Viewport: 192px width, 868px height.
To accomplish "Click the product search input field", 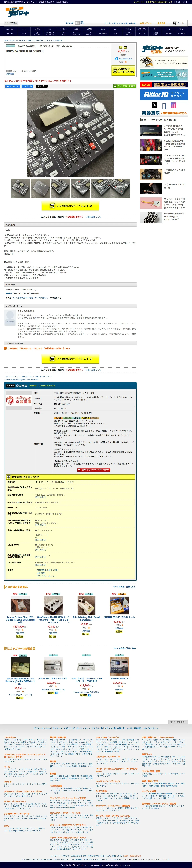I will point(41,23).
